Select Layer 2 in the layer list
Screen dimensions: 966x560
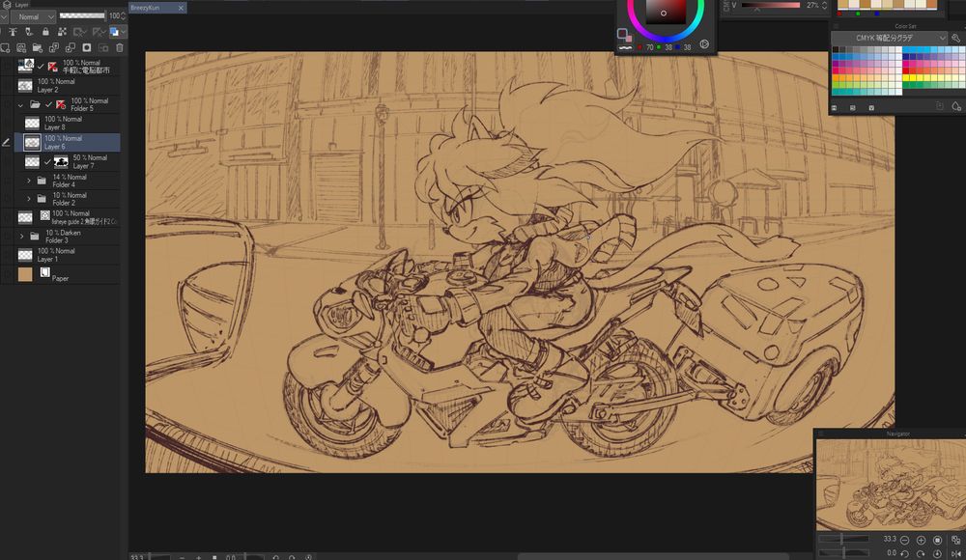[68, 85]
